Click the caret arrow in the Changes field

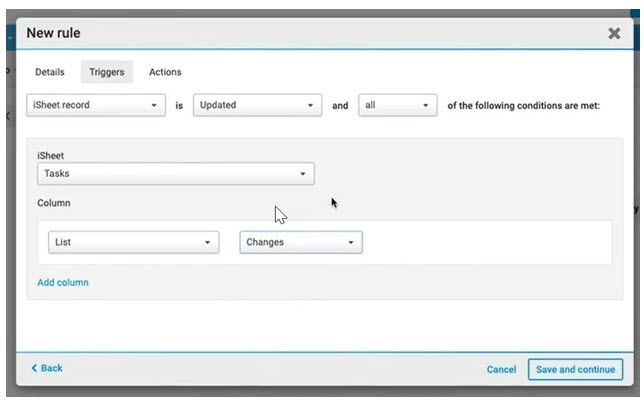click(x=350, y=242)
